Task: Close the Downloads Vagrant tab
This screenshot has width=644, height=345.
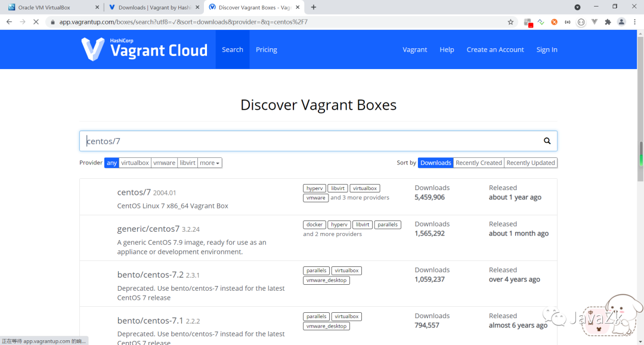Action: coord(197,7)
